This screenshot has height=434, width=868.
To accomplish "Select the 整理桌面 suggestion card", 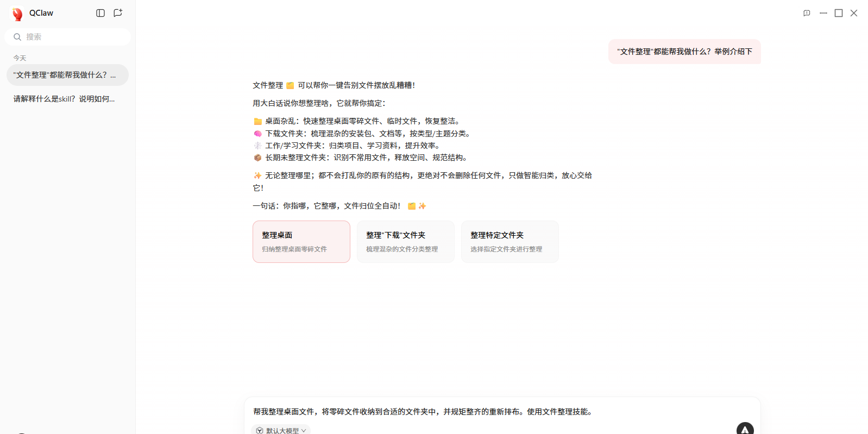I will coord(301,242).
